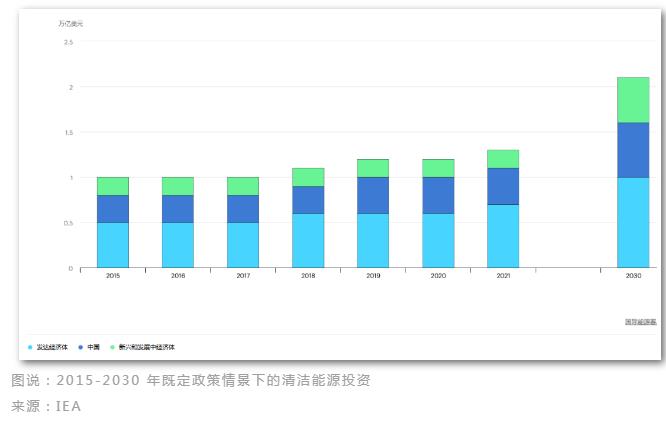Toggle the 发达经济体 legend item

pyautogui.click(x=51, y=347)
